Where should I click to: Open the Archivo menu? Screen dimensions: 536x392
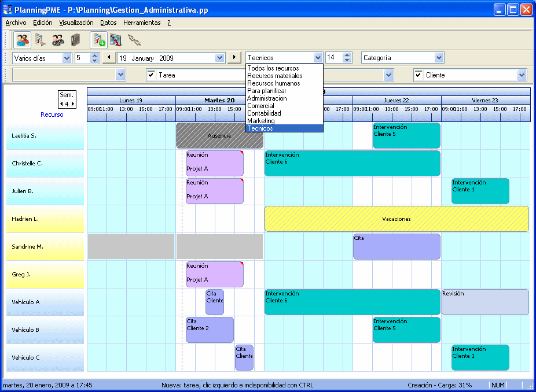click(x=16, y=23)
